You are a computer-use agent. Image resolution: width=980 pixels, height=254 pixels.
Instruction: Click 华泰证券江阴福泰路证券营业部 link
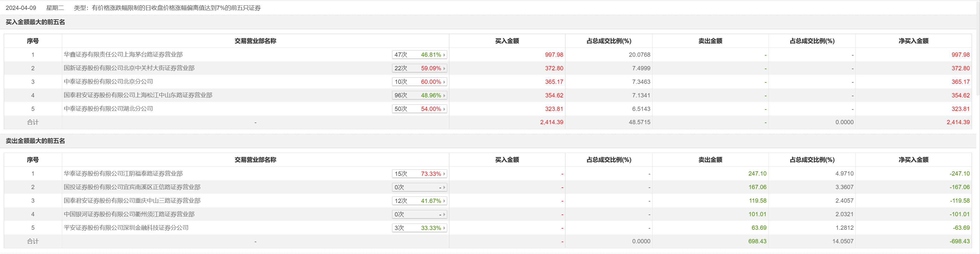click(123, 173)
